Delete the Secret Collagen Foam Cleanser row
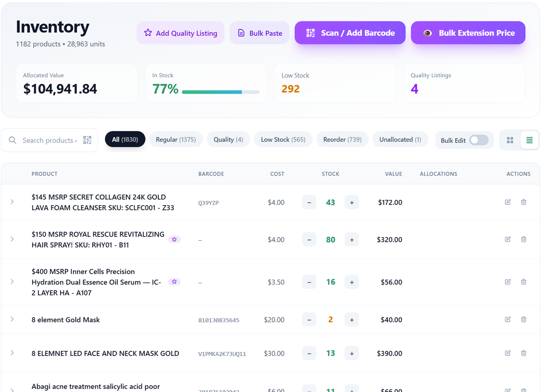The width and height of the screenshot is (544, 392). click(x=524, y=202)
